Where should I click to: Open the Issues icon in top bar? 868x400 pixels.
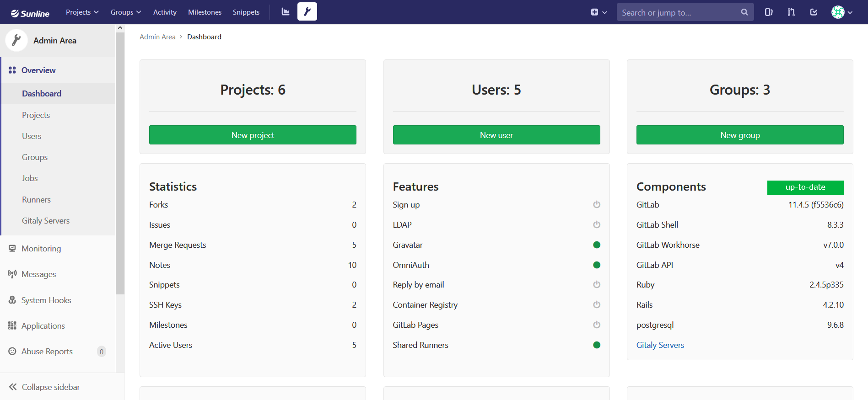tap(769, 12)
